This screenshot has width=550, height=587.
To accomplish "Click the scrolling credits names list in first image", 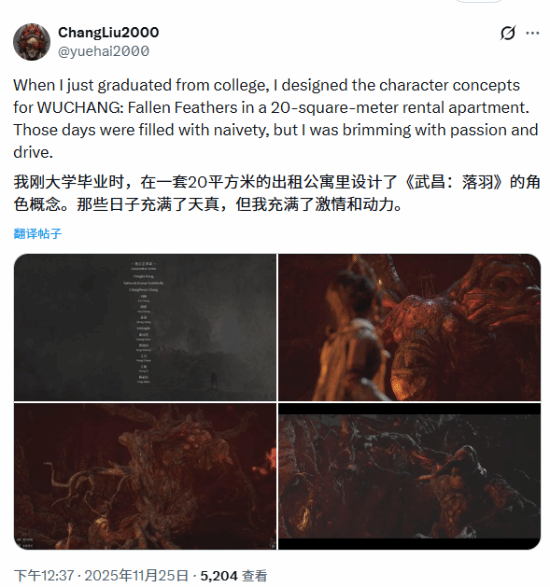I will click(144, 323).
